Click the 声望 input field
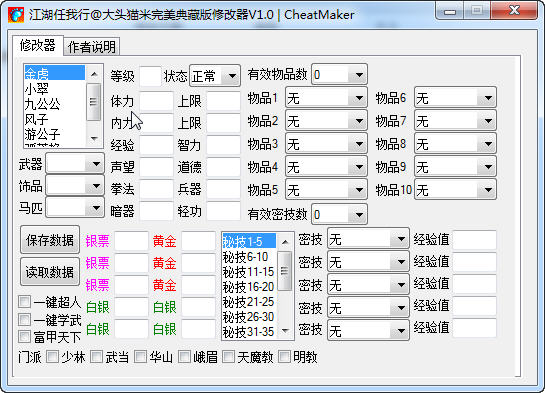Viewport: 545px width, 393px height. [156, 167]
